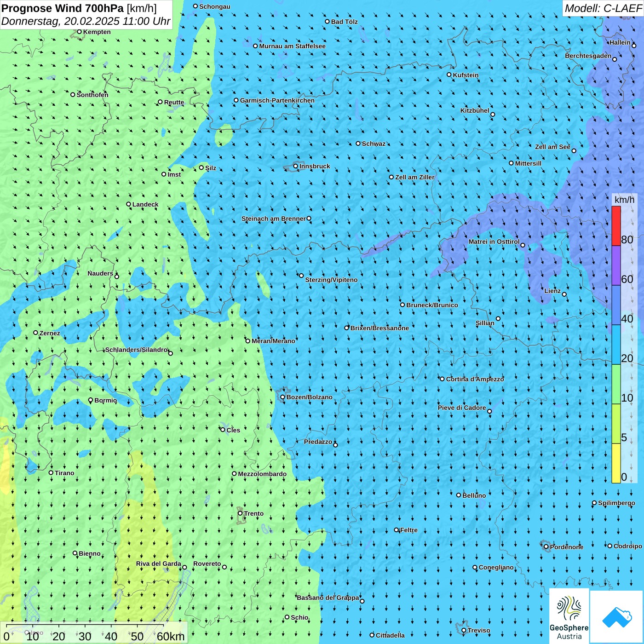Click the Spilimbergo city marker dot
Viewport: 644px width, 644px height.
[x=594, y=503]
